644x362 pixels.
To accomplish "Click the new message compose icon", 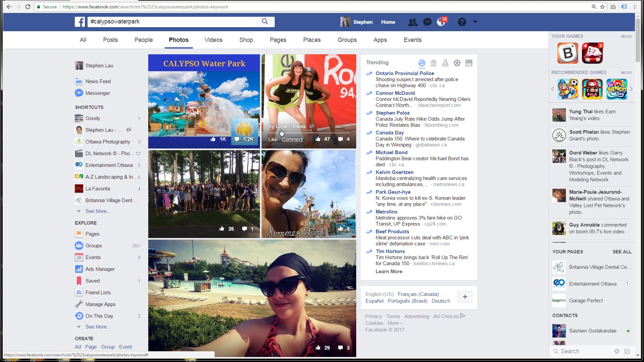I will coord(627,351).
